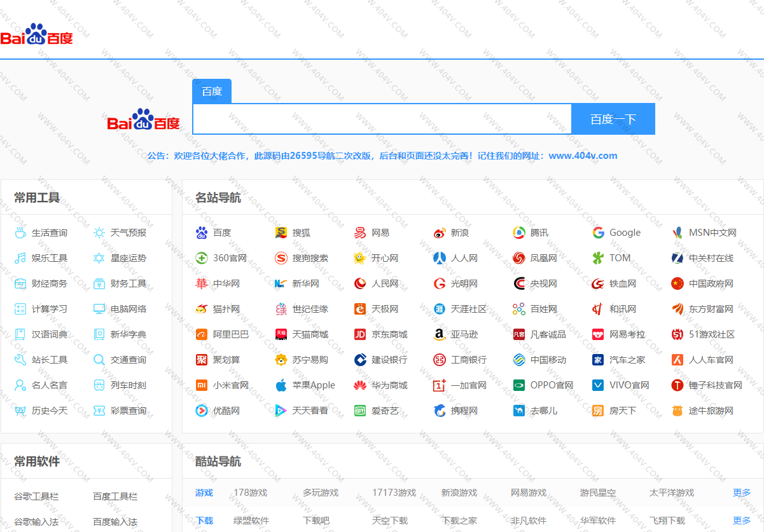Click the 苹果Apple logo icon

(x=281, y=385)
